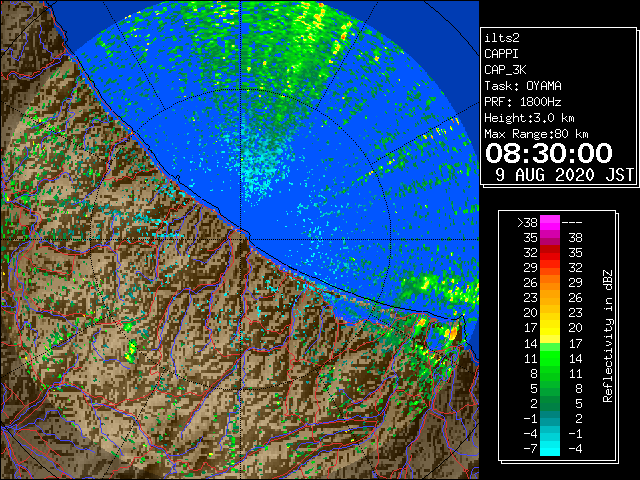The height and width of the screenshot is (480, 640).
Task: Select the "CAPPI" product type text
Action: tap(501, 54)
